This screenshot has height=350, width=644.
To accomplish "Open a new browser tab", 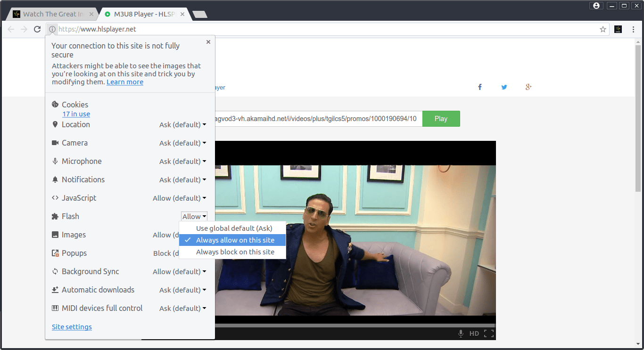I will click(x=200, y=15).
